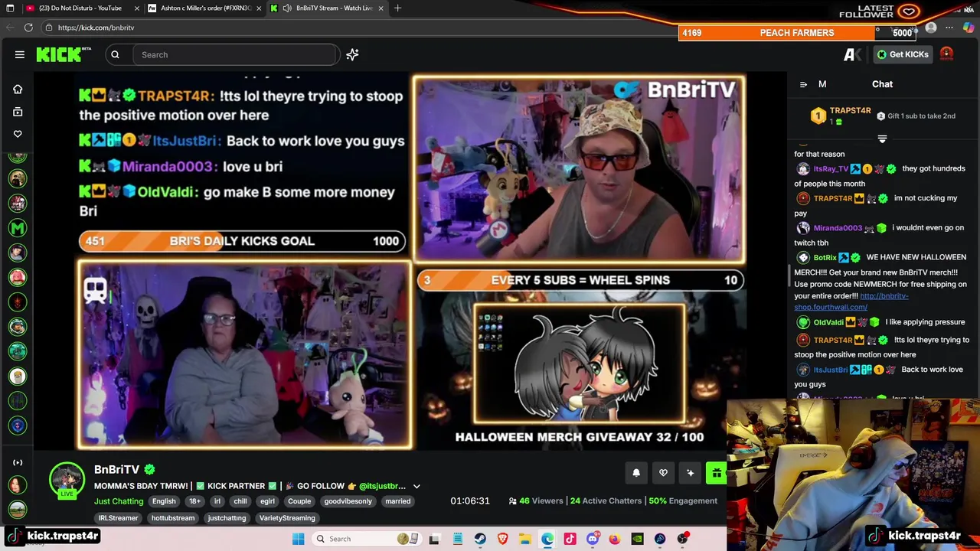Click the chill tag
980x551 pixels.
(240, 501)
